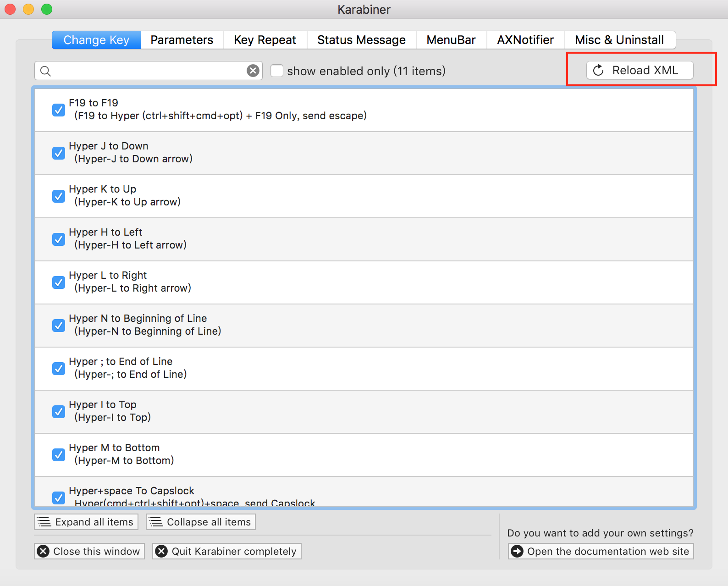728x586 pixels.
Task: Select '(Hyper-K to Up arrow)' text
Action: coord(127,202)
